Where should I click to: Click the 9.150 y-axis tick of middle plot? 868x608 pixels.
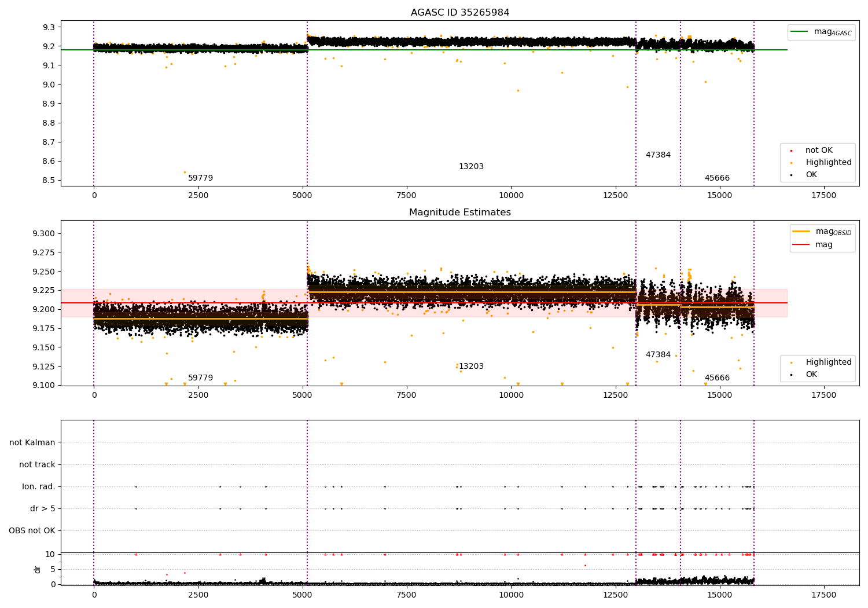pos(45,347)
